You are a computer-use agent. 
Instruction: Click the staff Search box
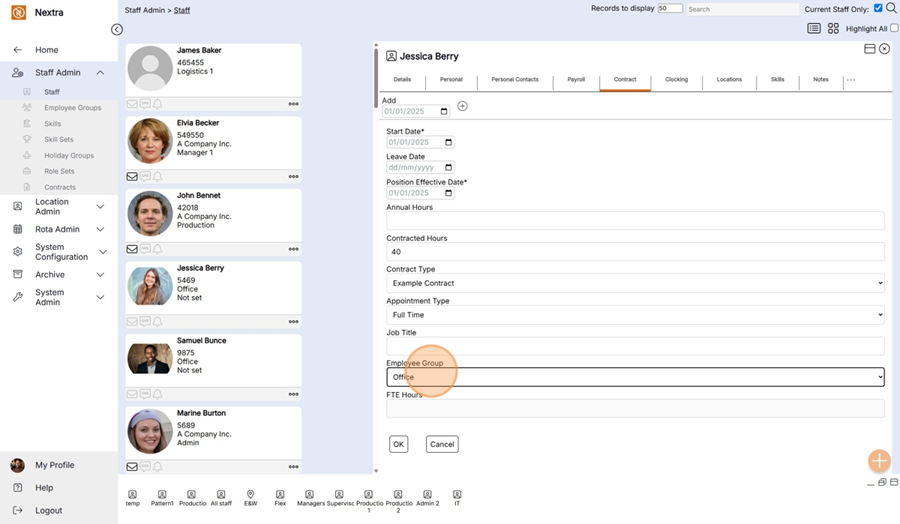pos(743,9)
